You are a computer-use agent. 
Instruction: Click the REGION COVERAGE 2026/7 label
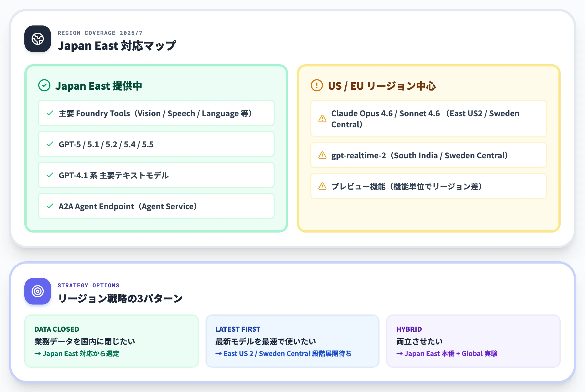(100, 33)
